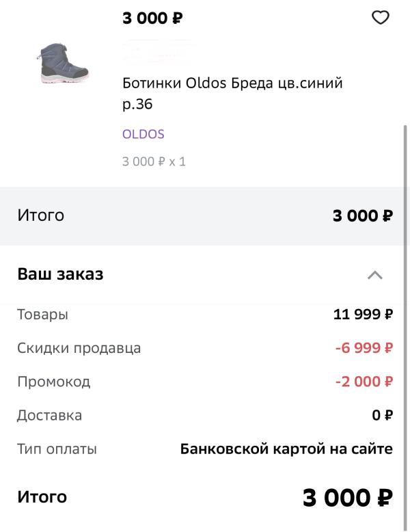The height and width of the screenshot is (532, 410).
Task: Click the Тип оплаты label
Action: [x=57, y=449]
